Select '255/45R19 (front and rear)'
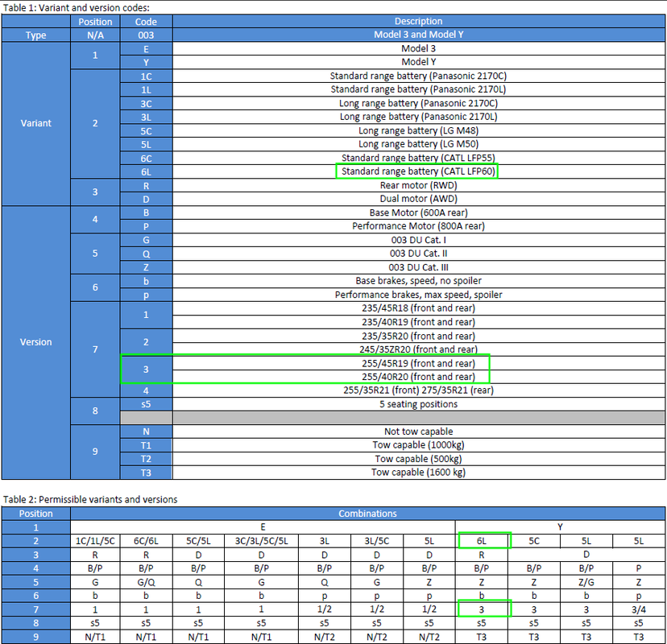This screenshot has width=667, height=644. tap(419, 363)
